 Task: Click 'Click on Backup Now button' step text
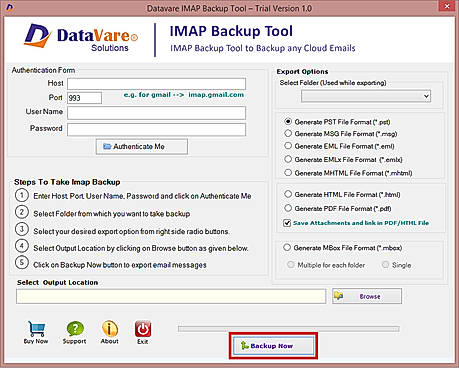pyautogui.click(x=120, y=265)
